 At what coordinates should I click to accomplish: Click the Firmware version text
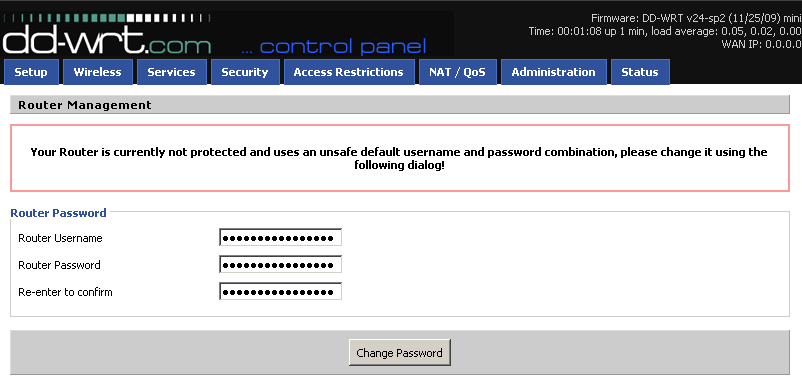coord(696,18)
